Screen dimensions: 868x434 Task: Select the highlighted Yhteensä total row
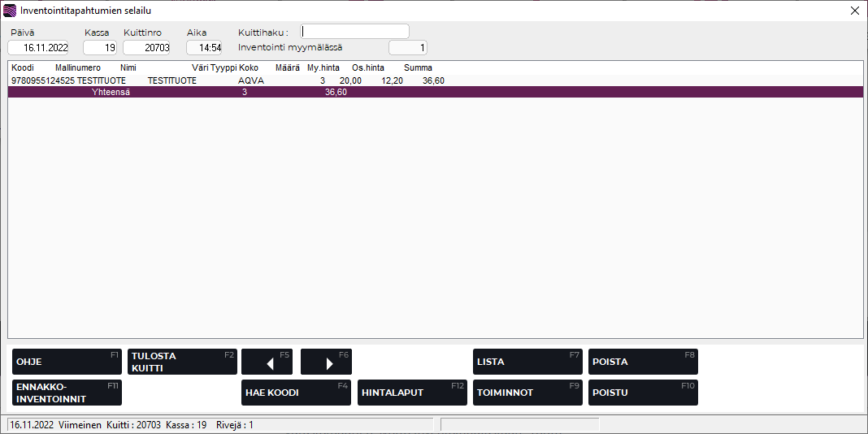tap(228, 93)
